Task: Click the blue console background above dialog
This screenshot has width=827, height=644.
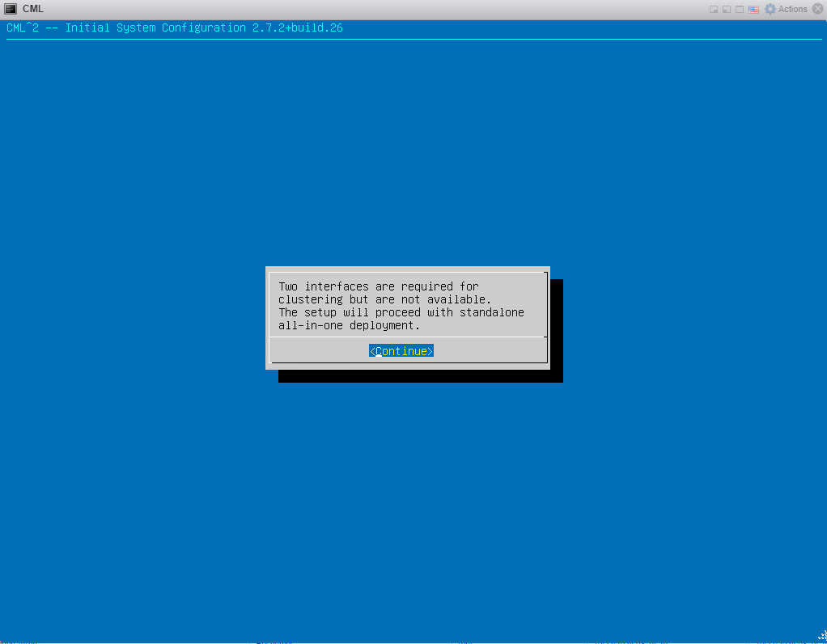Action: (x=413, y=153)
